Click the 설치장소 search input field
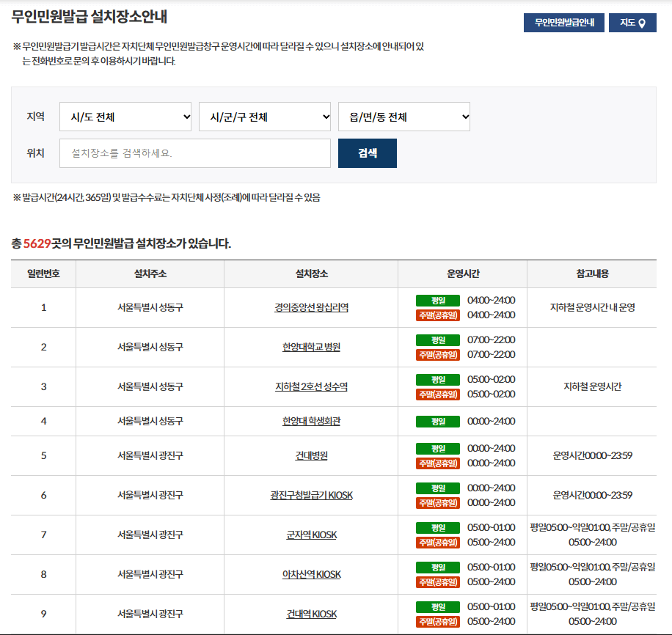This screenshot has width=672, height=635. [x=194, y=153]
